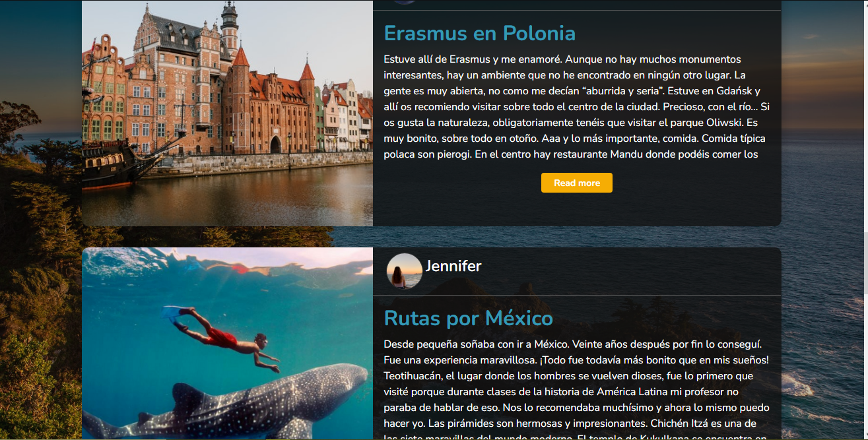This screenshot has width=868, height=440.
Task: Open the Erasmus en Polonia post title
Action: (x=480, y=33)
